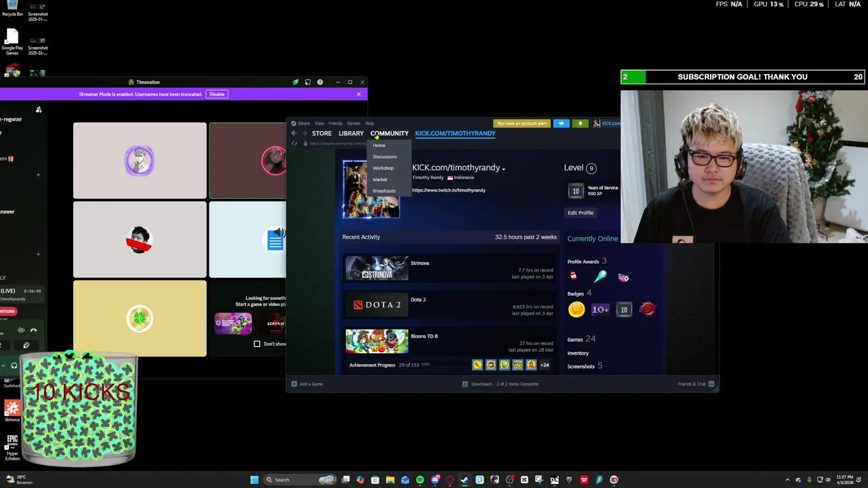The width and height of the screenshot is (868, 488).
Task: Tick the "Don't show" checkbox in Discord
Action: point(257,344)
